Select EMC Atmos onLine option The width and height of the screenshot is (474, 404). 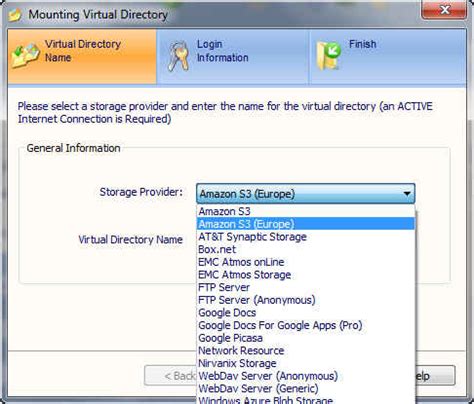(x=305, y=262)
